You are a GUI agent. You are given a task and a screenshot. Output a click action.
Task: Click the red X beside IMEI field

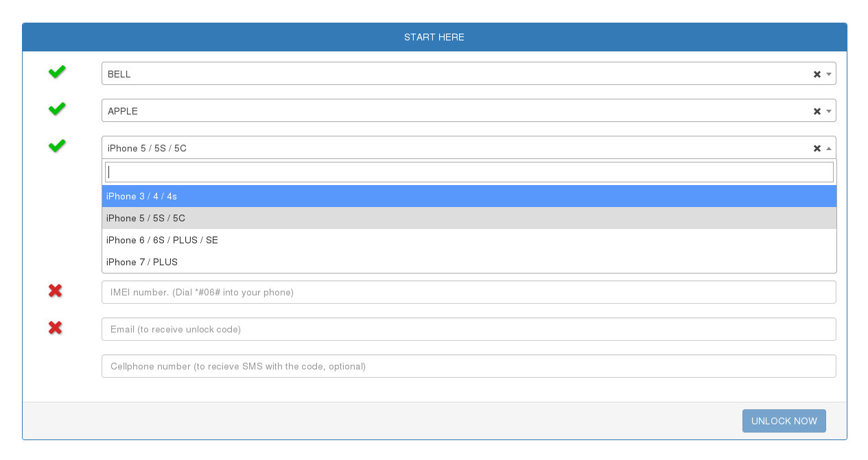pyautogui.click(x=56, y=291)
